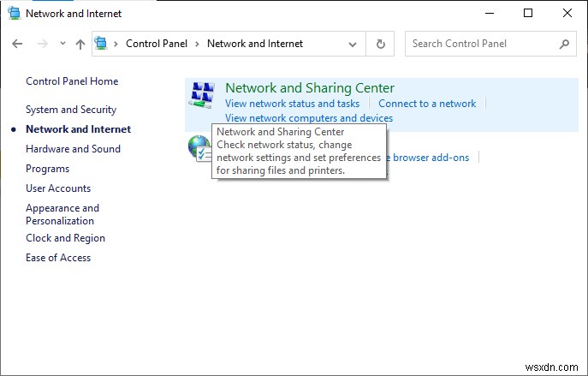Click the Network and Sharing Center icon
This screenshot has width=588, height=376.
[203, 97]
